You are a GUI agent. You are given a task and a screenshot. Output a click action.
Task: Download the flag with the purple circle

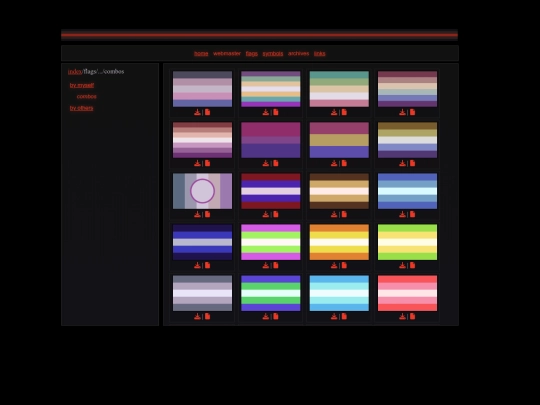[197, 214]
